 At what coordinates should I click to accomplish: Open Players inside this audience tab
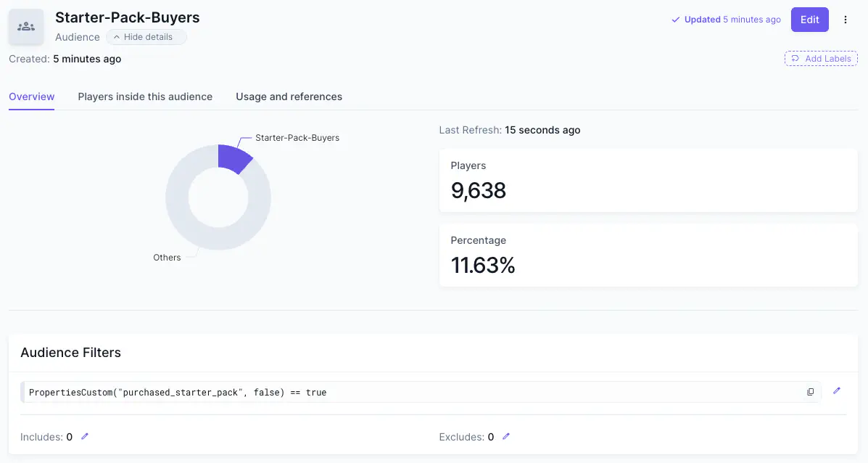pyautogui.click(x=145, y=97)
